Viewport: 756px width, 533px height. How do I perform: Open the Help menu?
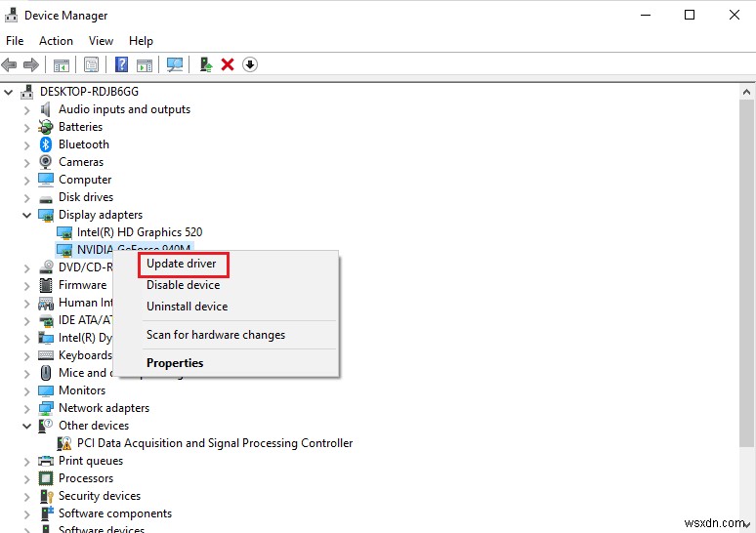(141, 41)
